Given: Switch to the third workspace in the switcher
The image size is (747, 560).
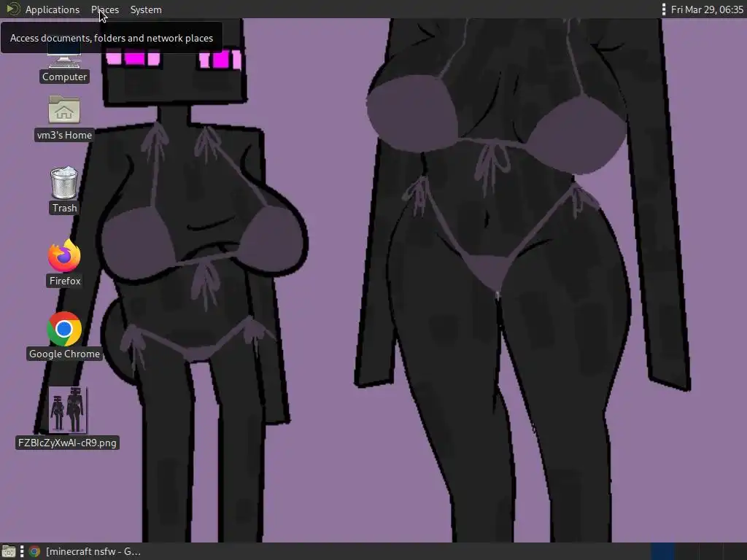Looking at the screenshot, I should click(711, 551).
